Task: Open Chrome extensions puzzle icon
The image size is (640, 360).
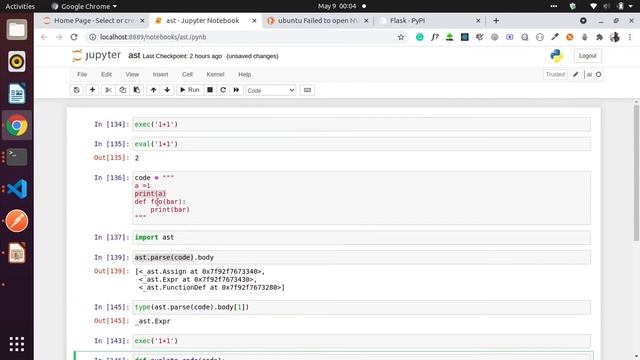Action: coord(599,37)
